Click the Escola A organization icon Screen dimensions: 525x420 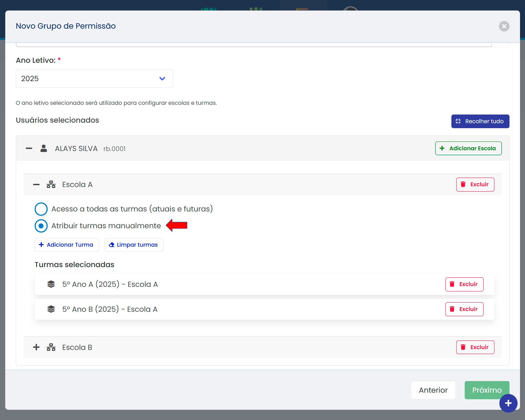click(x=51, y=184)
